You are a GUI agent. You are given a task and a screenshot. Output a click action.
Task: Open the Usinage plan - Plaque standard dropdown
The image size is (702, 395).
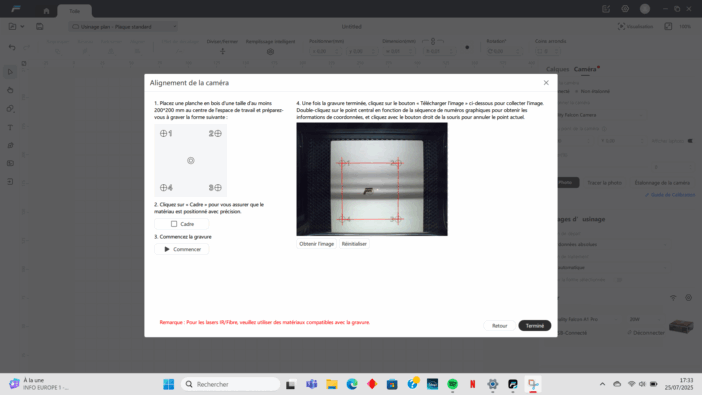point(124,27)
